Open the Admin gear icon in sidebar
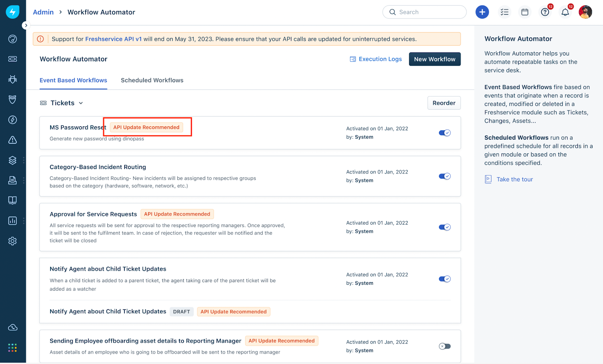Screen dimensions: 603x364 coord(12,241)
